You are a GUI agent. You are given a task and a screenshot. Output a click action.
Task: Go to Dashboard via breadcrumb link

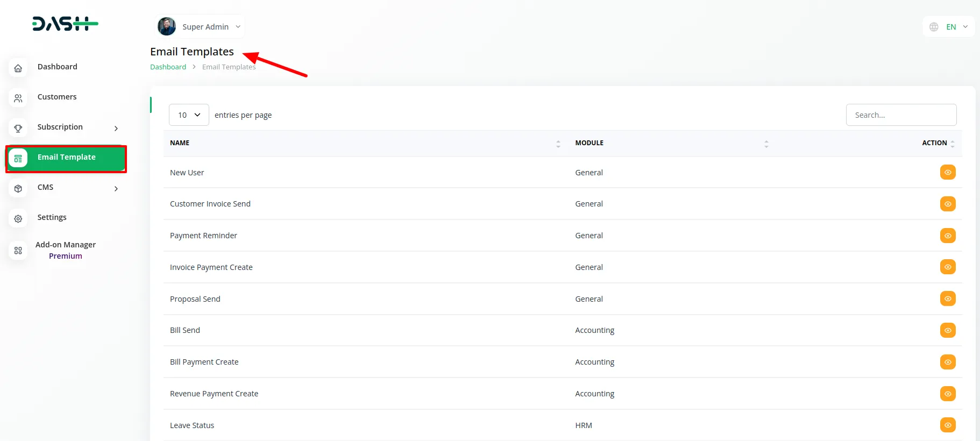coord(168,67)
